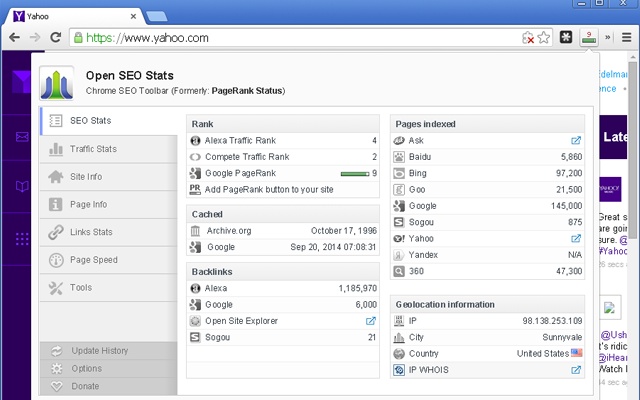The width and height of the screenshot is (640, 400).
Task: Click the Sogou backlinks row icon
Action: coord(195,338)
